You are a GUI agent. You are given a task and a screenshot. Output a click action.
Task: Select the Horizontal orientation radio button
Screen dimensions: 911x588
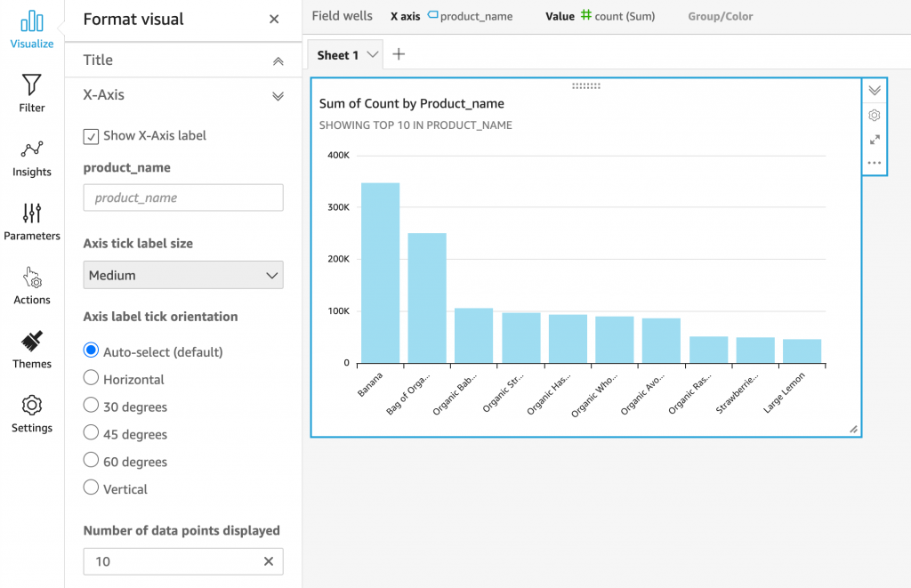[x=91, y=378]
